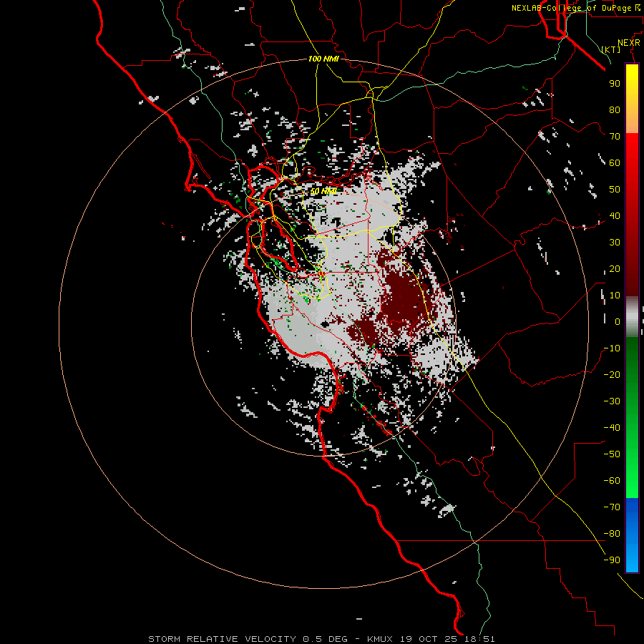Image resolution: width=644 pixels, height=644 pixels.
Task: Click the large dark red outbound velocity patch
Action: coord(404,298)
